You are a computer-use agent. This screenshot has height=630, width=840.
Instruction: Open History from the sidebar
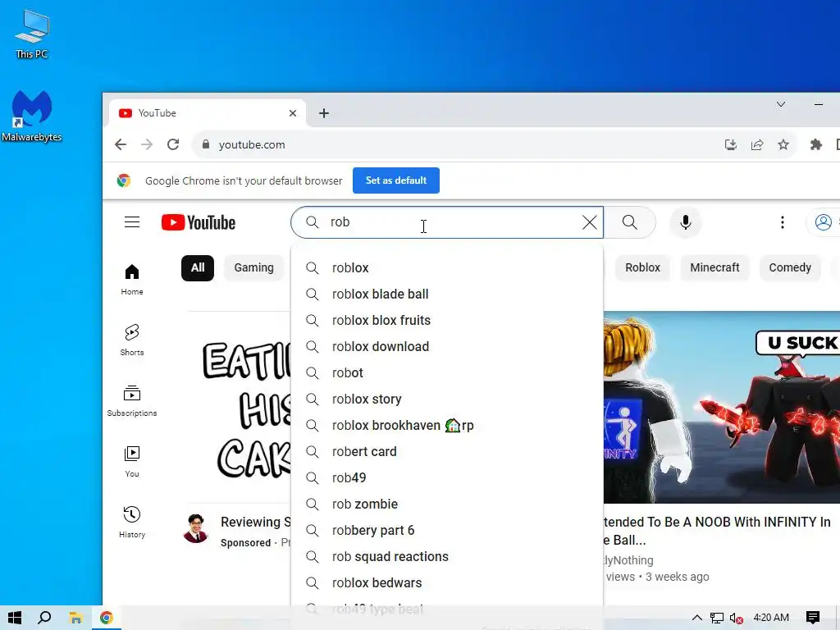(132, 522)
